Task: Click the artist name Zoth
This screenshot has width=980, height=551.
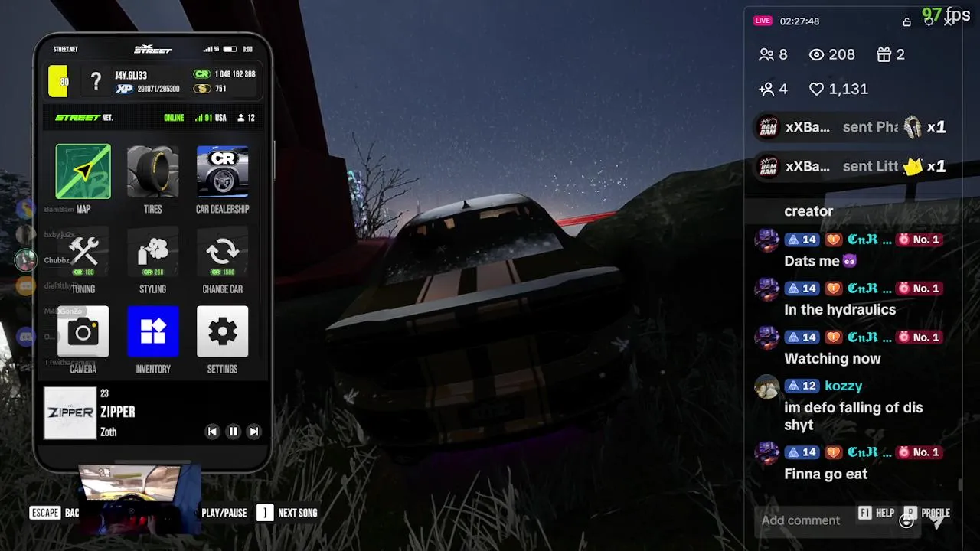Action: 109,432
